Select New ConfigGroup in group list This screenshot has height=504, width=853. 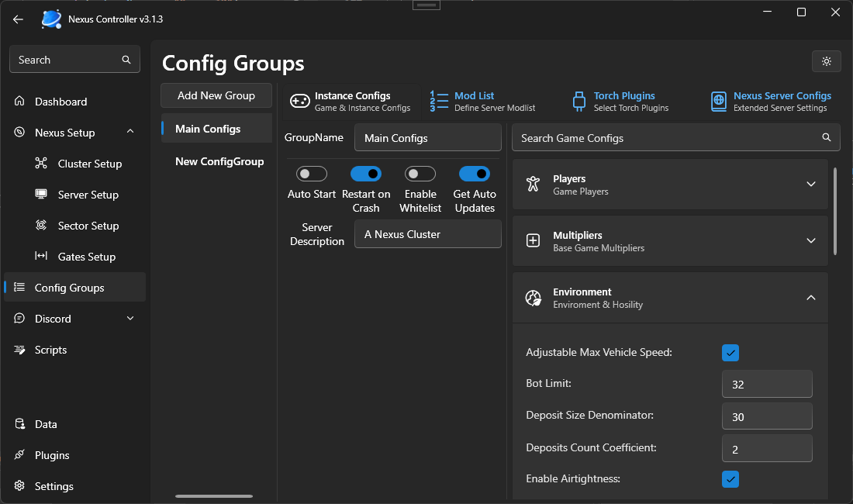(x=219, y=161)
